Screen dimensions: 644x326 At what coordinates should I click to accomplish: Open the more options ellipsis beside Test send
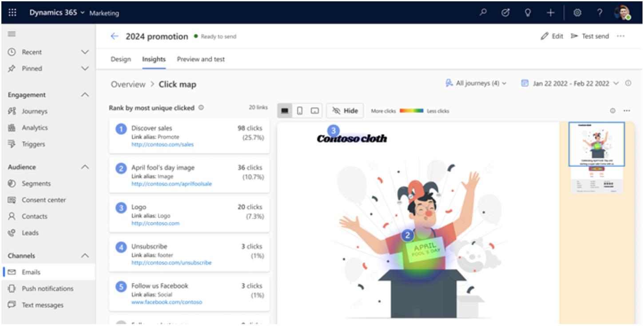click(621, 36)
